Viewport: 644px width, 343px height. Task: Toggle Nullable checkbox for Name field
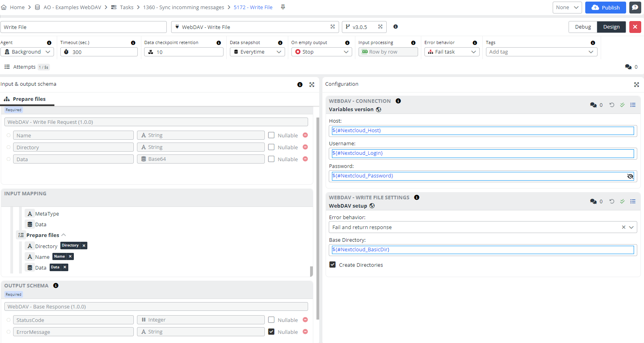271,135
